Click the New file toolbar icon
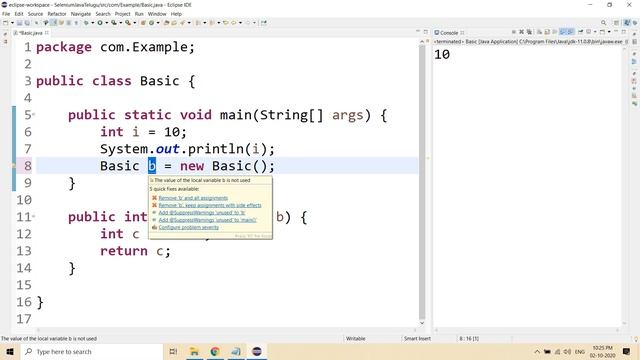640x360 pixels. point(6,23)
